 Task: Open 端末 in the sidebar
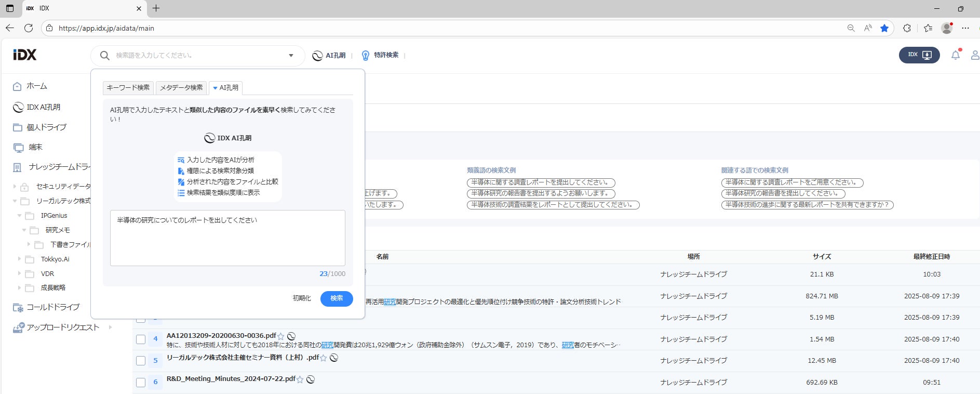[x=28, y=148]
